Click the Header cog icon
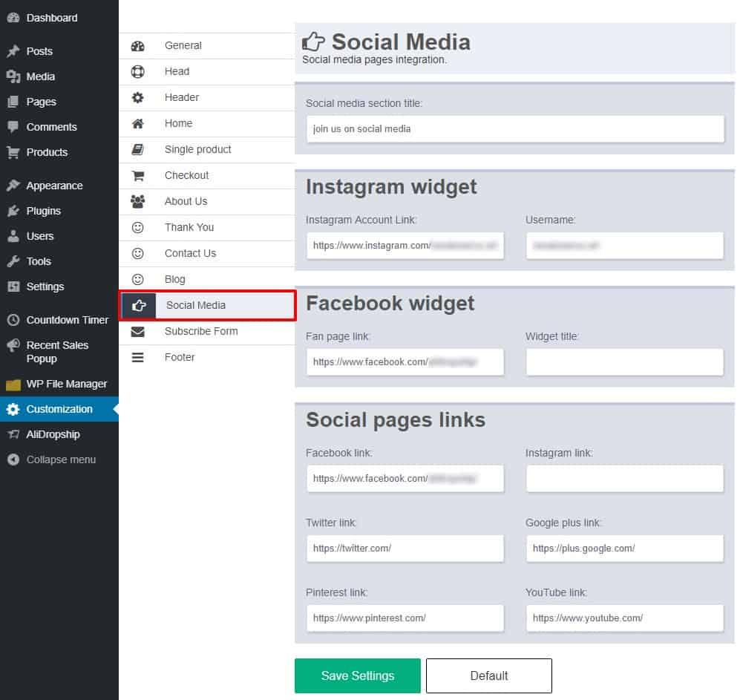743x700 pixels. pyautogui.click(x=138, y=98)
